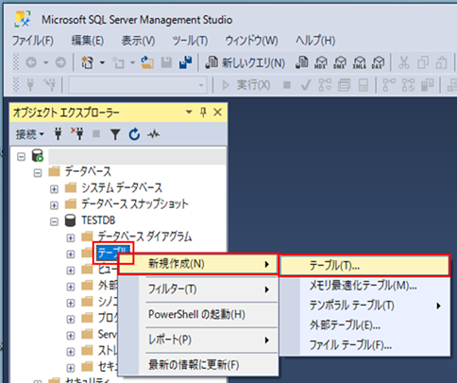Close the Object Explorer panel
The image size is (457, 383).
pyautogui.click(x=218, y=112)
